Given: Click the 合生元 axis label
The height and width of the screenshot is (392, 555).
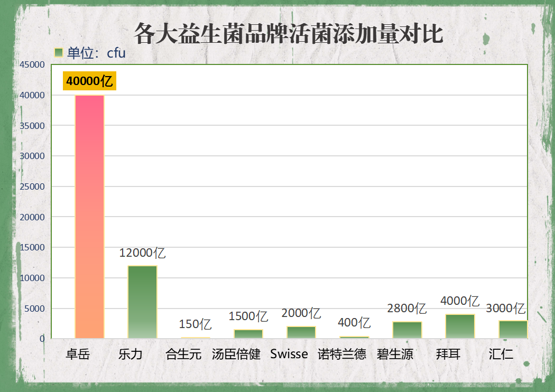Looking at the screenshot, I should click(183, 354).
